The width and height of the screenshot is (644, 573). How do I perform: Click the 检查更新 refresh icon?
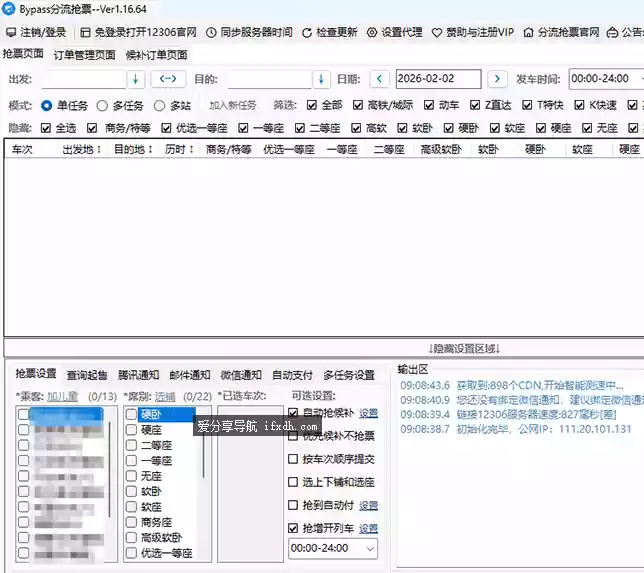307,33
